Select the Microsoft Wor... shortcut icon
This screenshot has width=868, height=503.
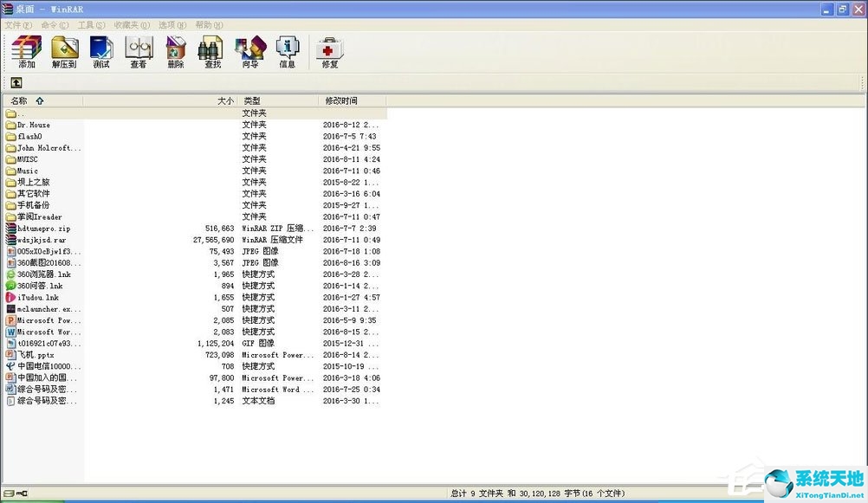tap(10, 332)
